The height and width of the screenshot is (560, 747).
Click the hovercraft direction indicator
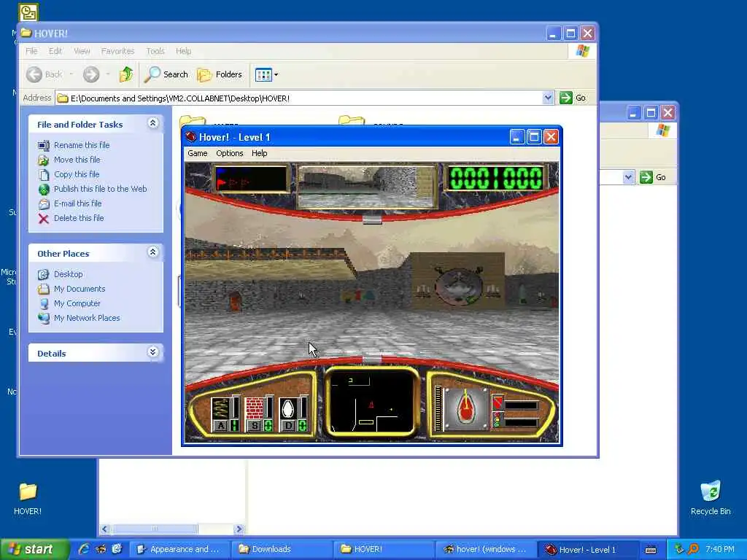point(465,408)
